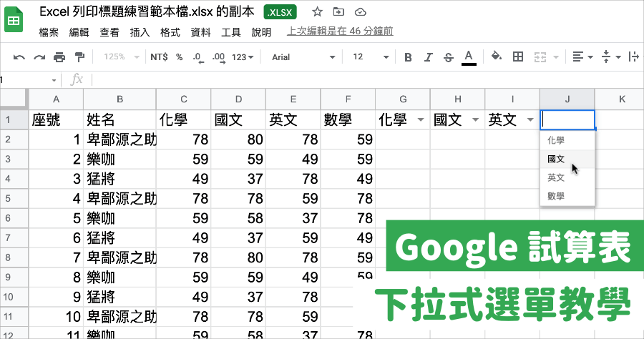
Task: Select column F header
Action: (x=348, y=99)
